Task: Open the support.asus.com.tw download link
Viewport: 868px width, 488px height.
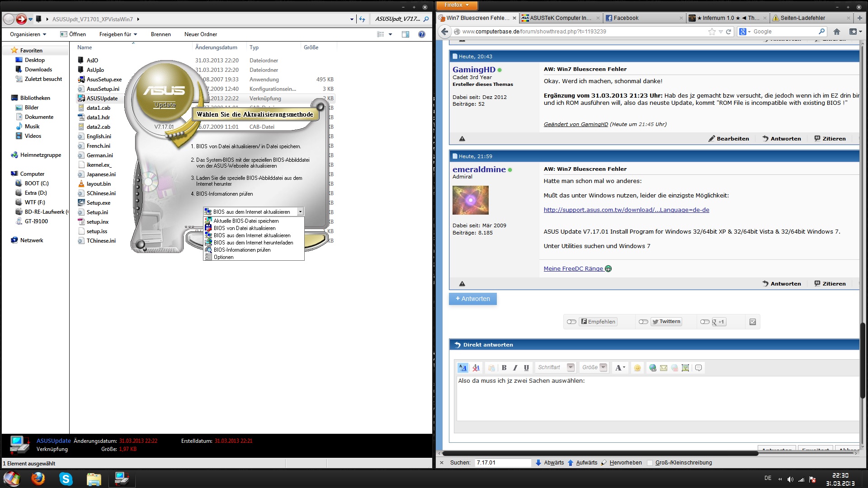Action: tap(626, 210)
